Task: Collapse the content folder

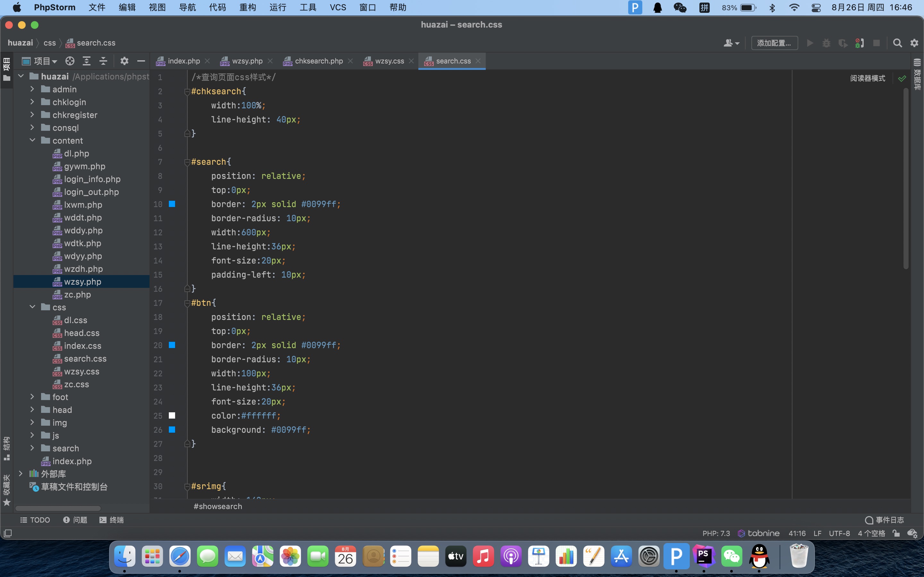Action: click(32, 140)
